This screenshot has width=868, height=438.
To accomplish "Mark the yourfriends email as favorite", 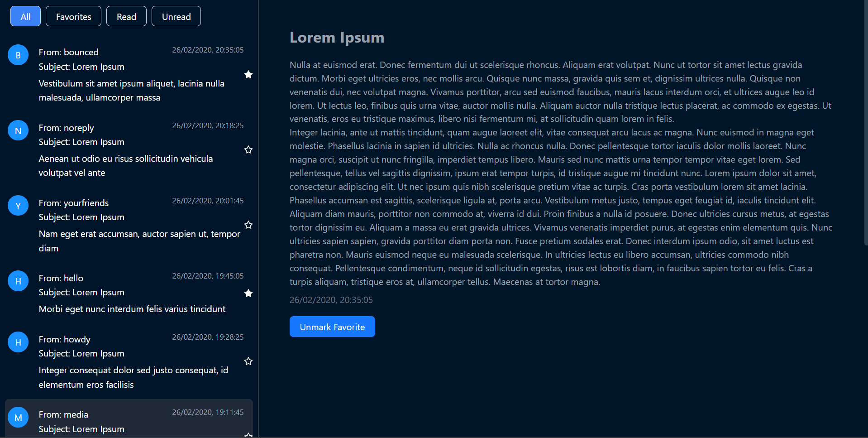I will 248,225.
